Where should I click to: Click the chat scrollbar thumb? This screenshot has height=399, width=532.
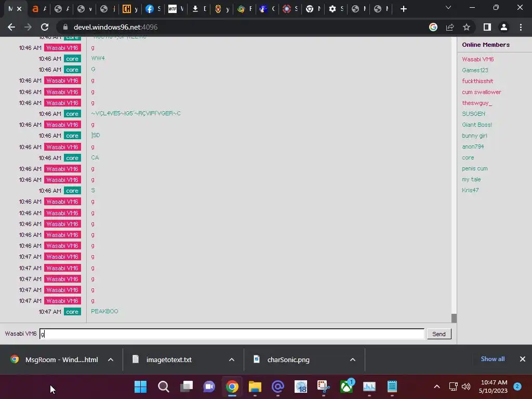click(454, 318)
